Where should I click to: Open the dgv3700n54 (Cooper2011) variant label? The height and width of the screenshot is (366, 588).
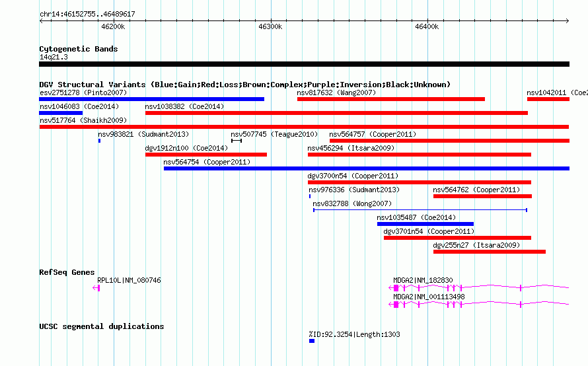pyautogui.click(x=353, y=176)
